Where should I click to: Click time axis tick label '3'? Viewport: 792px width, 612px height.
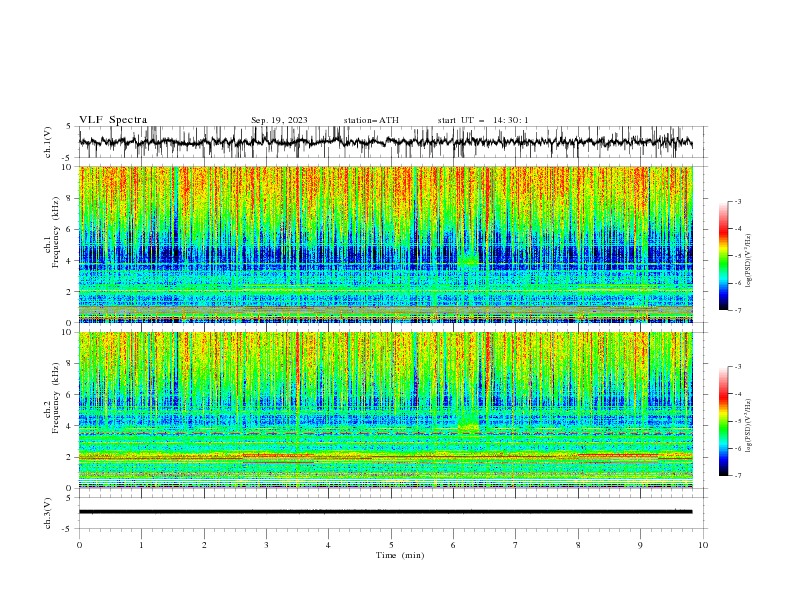point(266,545)
